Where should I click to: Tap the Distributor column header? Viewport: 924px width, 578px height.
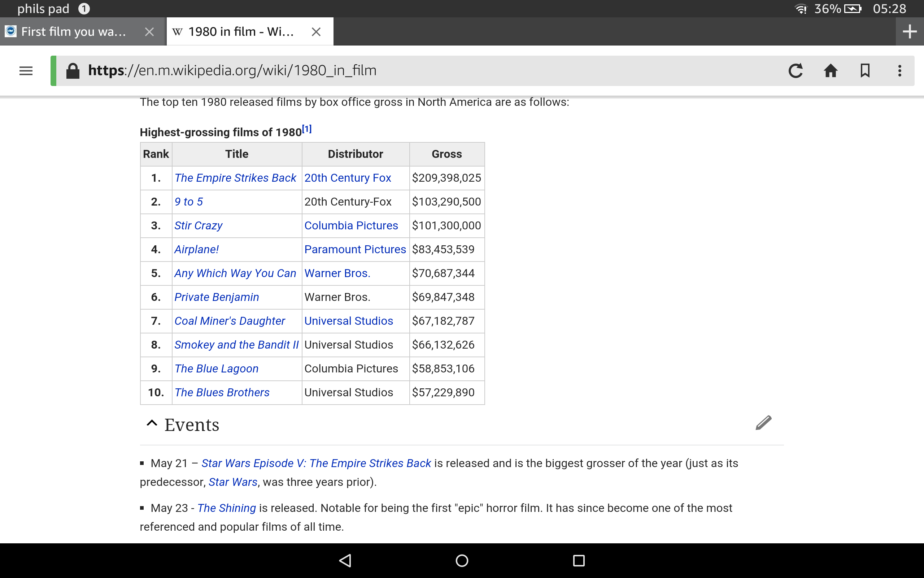click(x=356, y=154)
